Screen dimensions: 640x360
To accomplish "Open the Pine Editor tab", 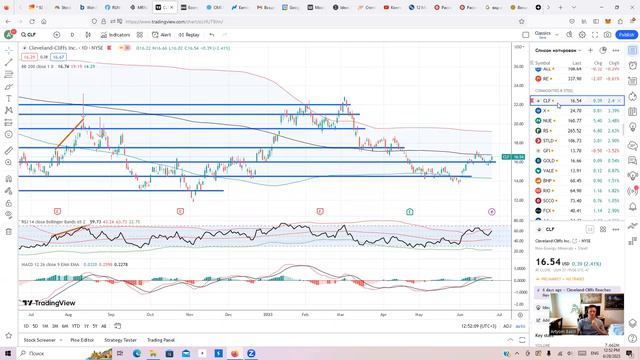I will pos(82,340).
